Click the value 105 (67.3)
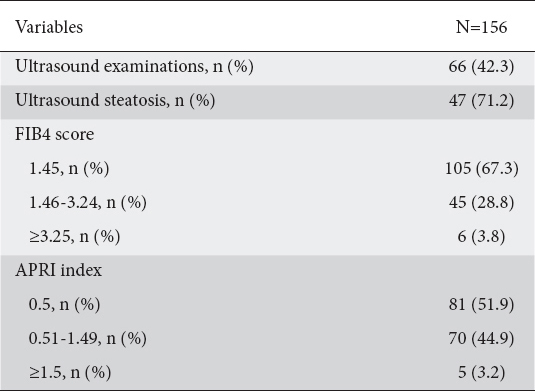The image size is (535, 391). tap(481, 168)
